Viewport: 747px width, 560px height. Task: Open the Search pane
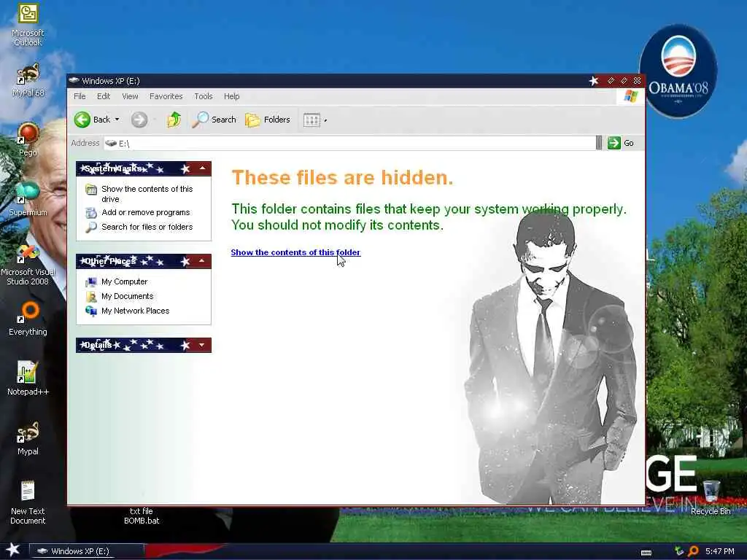click(x=214, y=120)
